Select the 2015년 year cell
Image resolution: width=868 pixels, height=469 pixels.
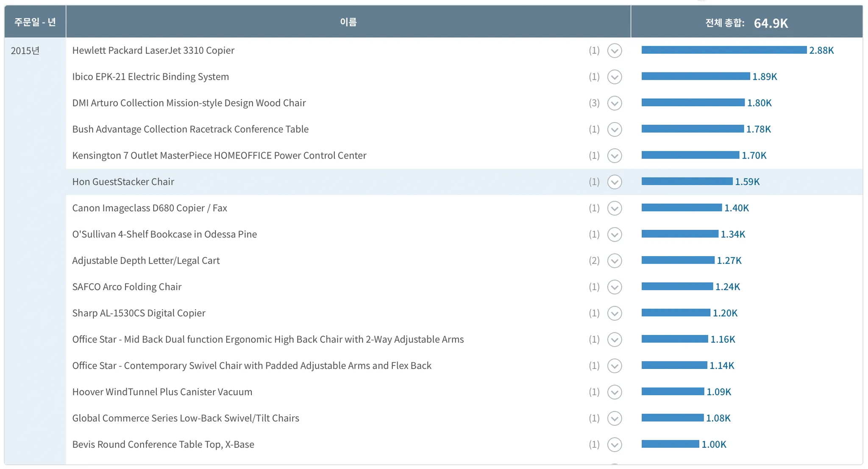pyautogui.click(x=25, y=50)
